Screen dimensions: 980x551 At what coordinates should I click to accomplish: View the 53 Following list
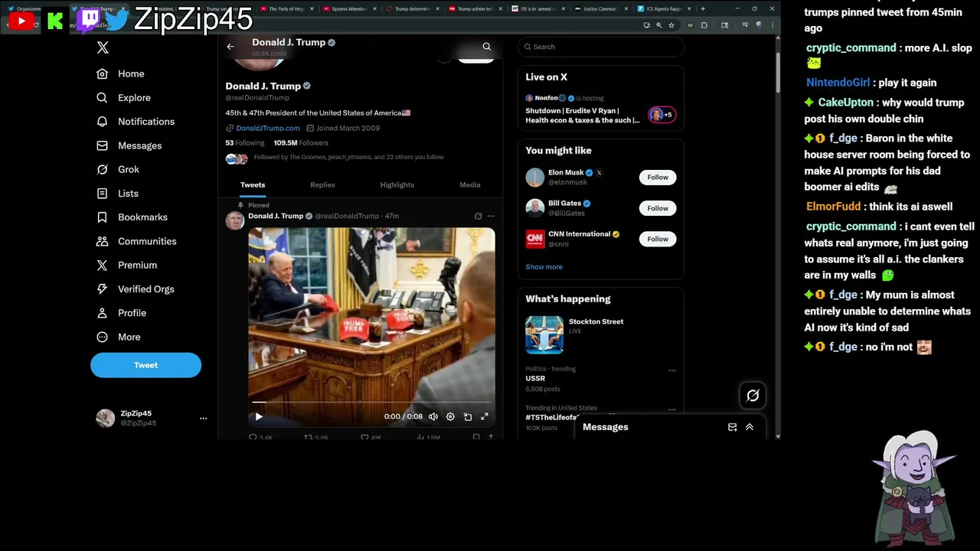pyautogui.click(x=245, y=143)
